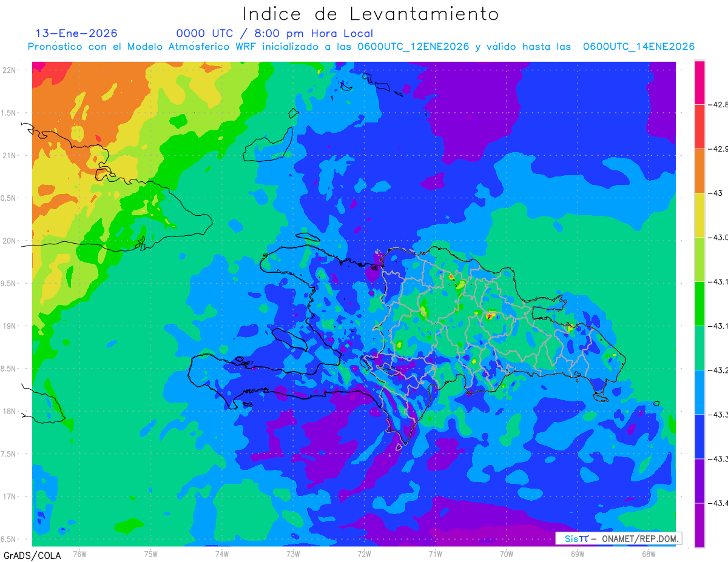Click the '0000 UTC / 8:00 pm Hora Local' text
This screenshot has height=562, width=728.
275,33
